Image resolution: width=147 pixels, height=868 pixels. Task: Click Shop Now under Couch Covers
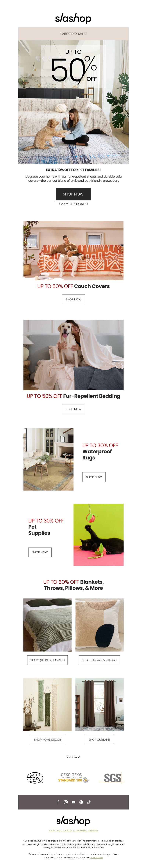point(73,299)
